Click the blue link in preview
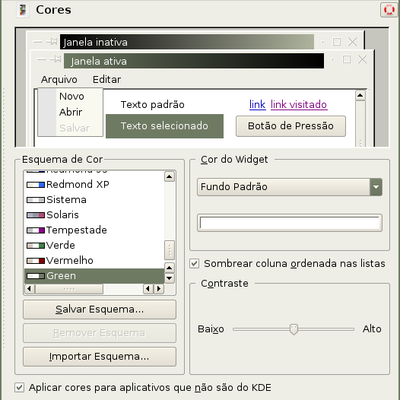The height and width of the screenshot is (400, 400). click(x=257, y=105)
